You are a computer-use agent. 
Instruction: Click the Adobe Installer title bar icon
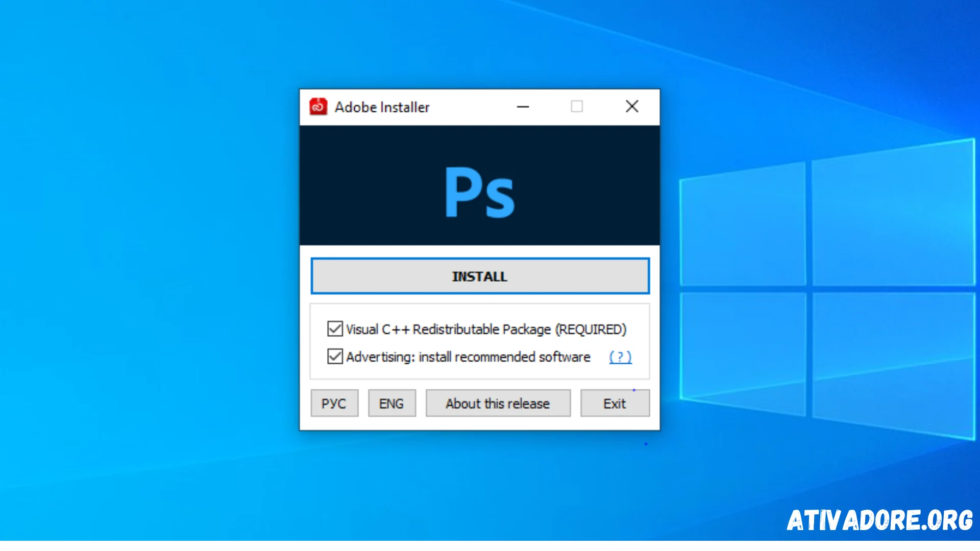click(317, 106)
